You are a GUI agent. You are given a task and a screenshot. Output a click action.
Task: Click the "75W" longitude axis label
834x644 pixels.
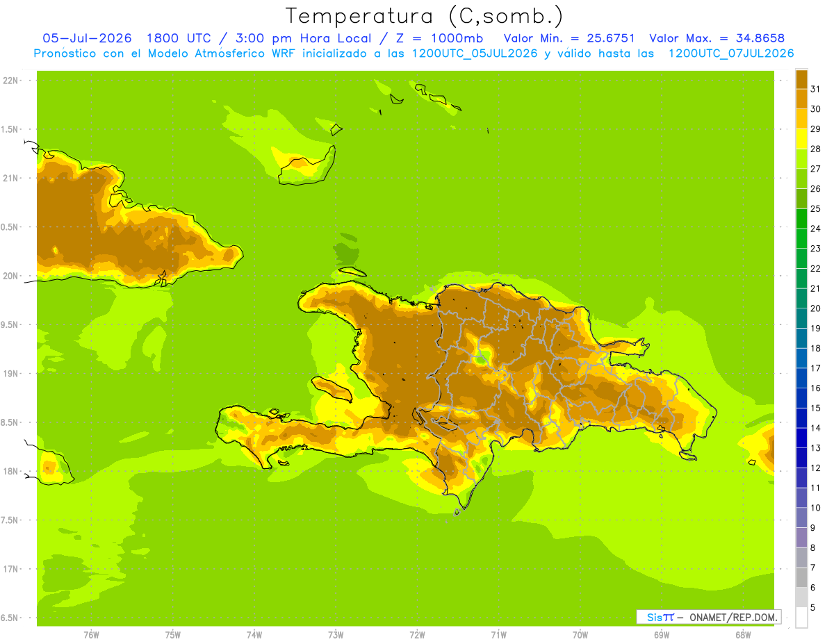coord(173,634)
